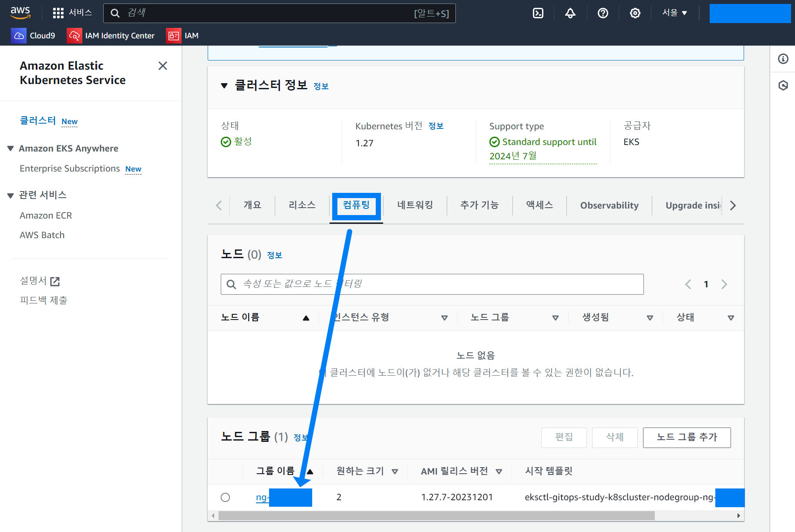
Task: Click the scrollbar right arrow in node group table
Action: (x=738, y=516)
